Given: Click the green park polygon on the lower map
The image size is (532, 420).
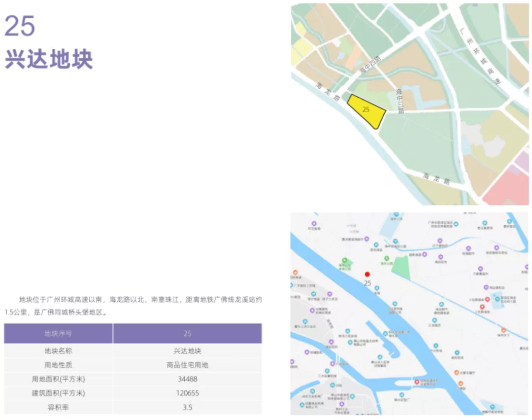Looking at the screenshot, I should tap(401, 268).
